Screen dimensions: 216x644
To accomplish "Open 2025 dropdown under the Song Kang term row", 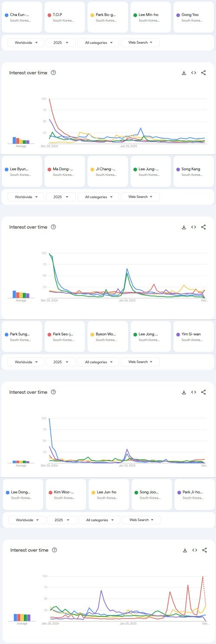I will tap(61, 197).
